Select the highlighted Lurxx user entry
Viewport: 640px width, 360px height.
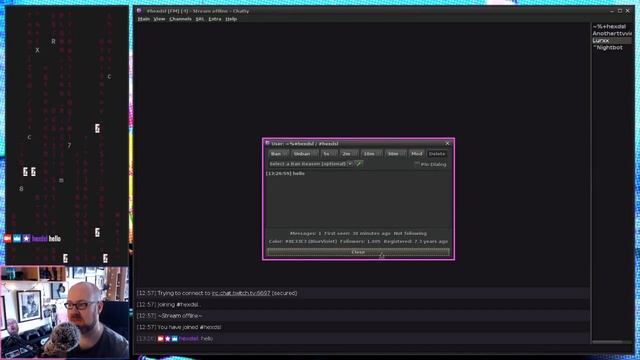click(x=612, y=40)
